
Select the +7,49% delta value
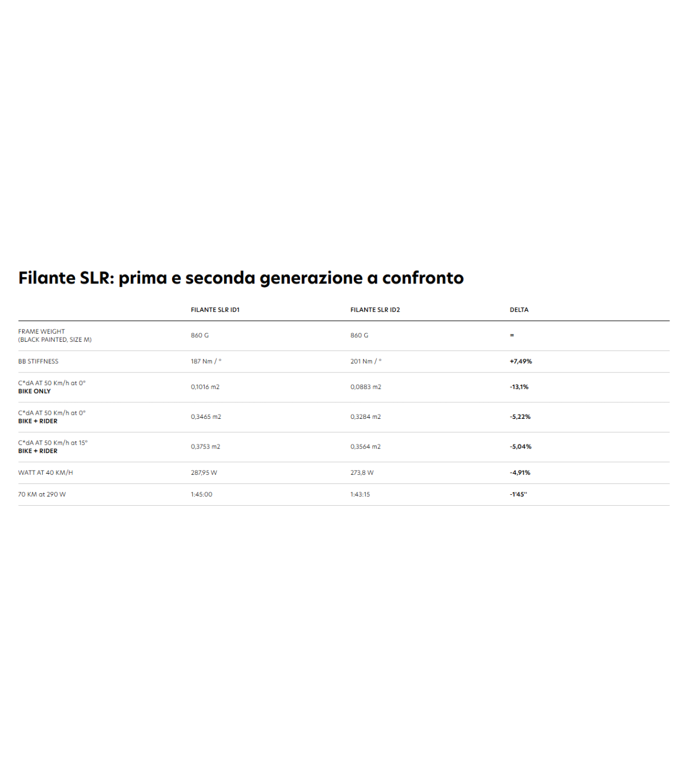(521, 362)
